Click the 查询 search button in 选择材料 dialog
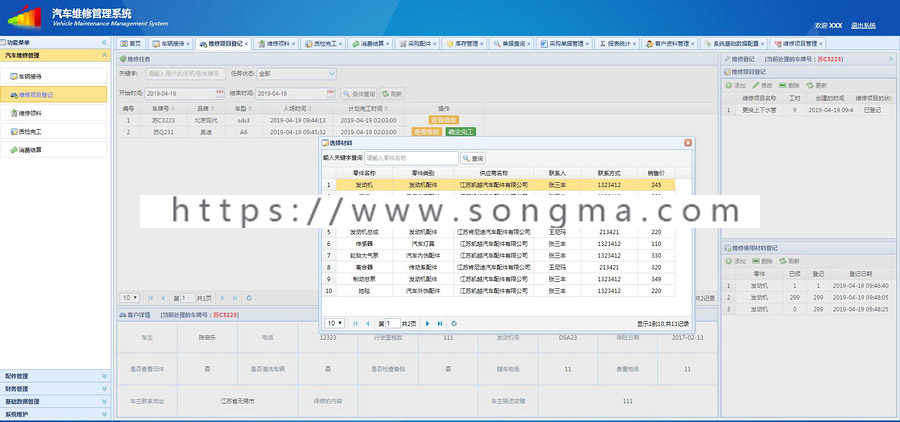 [x=473, y=158]
